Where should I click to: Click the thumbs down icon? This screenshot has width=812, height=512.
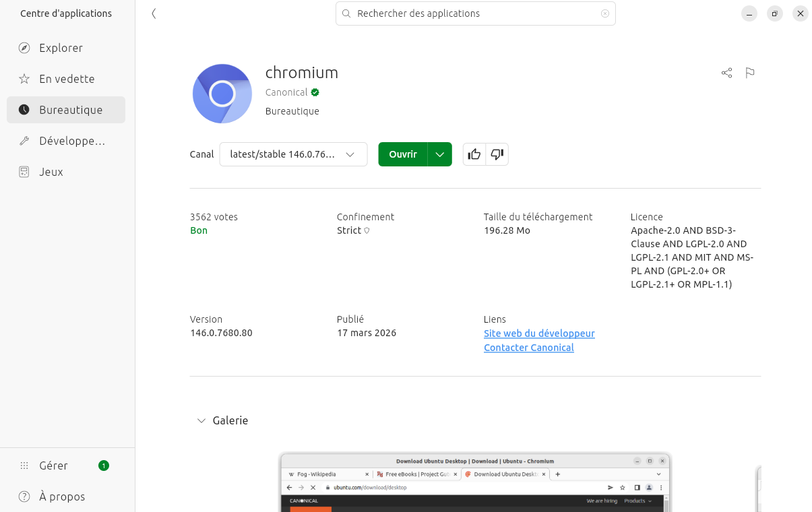point(497,154)
